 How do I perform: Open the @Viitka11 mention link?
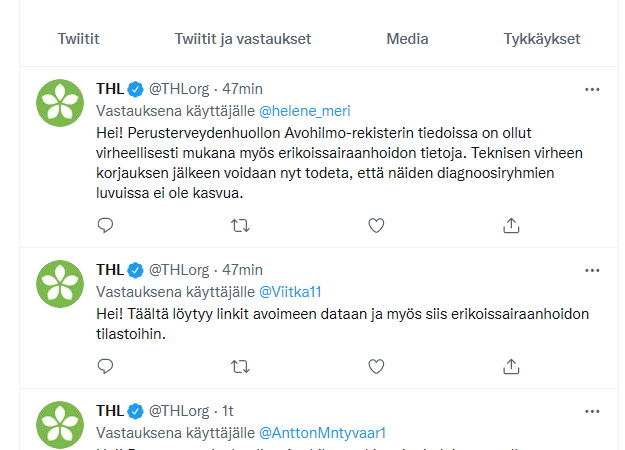pos(291,292)
